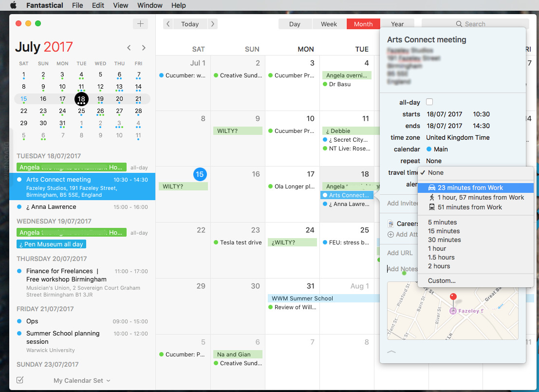Choose 5 minutes travel time
539x392 pixels.
(443, 223)
